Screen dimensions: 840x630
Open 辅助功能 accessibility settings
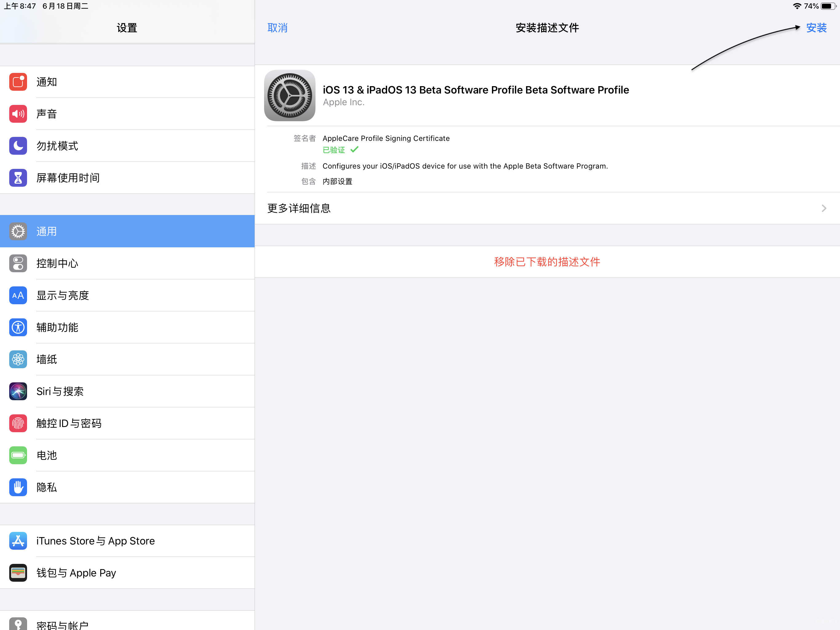click(127, 327)
